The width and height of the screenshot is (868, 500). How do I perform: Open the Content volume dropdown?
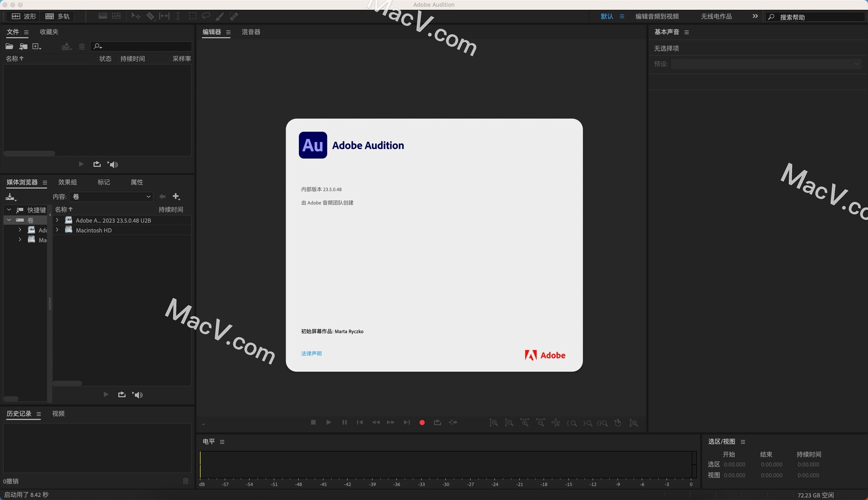(112, 197)
